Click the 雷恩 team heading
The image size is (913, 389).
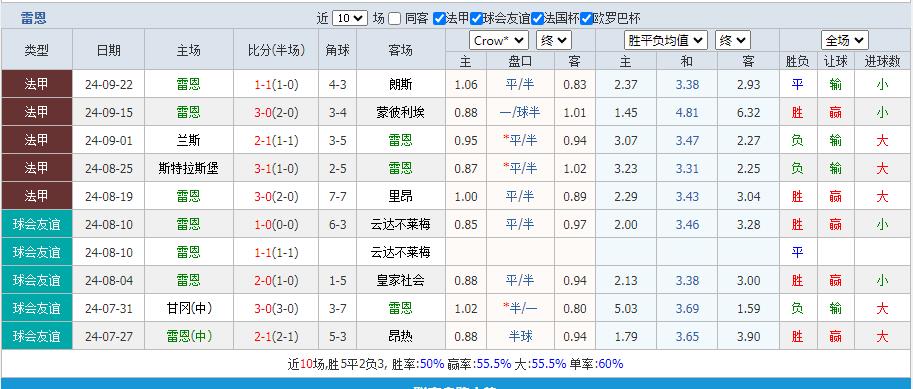(34, 18)
